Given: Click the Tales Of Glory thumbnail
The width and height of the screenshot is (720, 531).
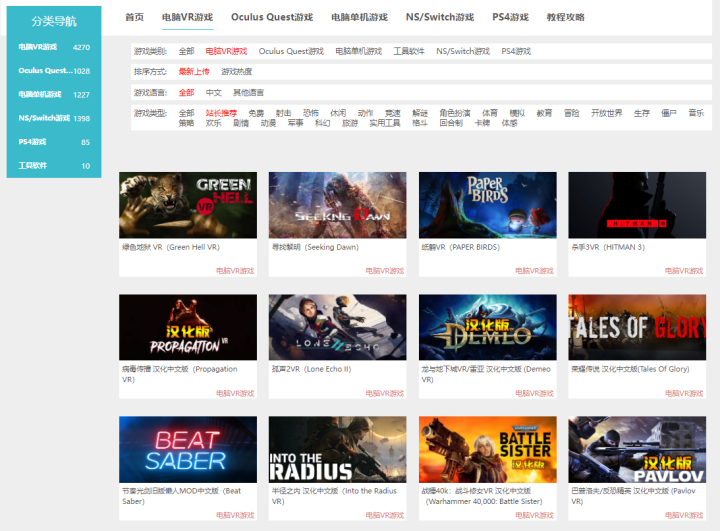Looking at the screenshot, I should point(637,327).
